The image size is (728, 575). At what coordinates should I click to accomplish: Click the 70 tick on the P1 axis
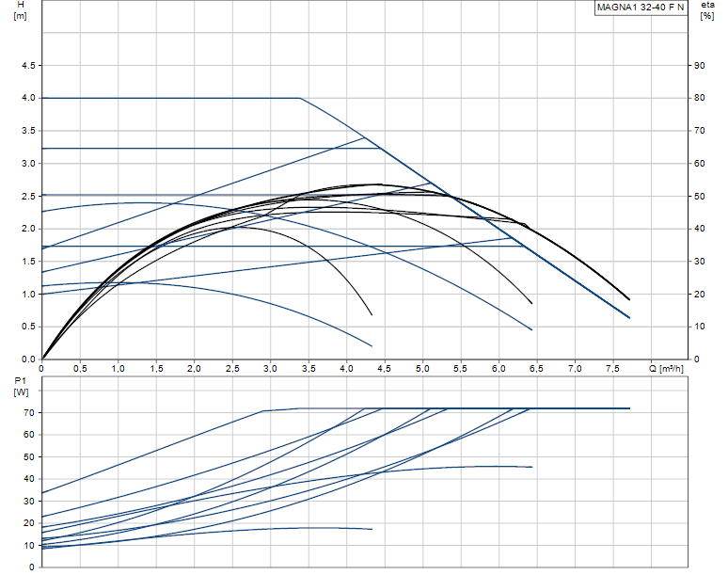point(30,413)
